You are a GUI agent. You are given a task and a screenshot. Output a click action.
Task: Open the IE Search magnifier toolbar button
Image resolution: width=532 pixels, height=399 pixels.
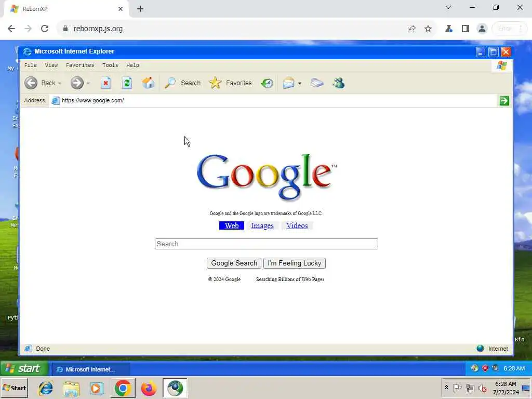click(x=182, y=83)
